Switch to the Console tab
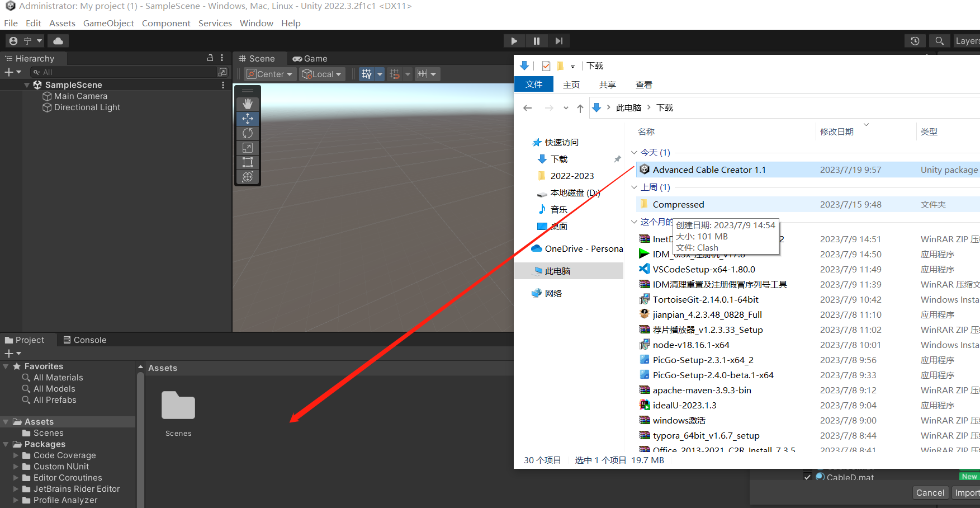 click(x=84, y=340)
